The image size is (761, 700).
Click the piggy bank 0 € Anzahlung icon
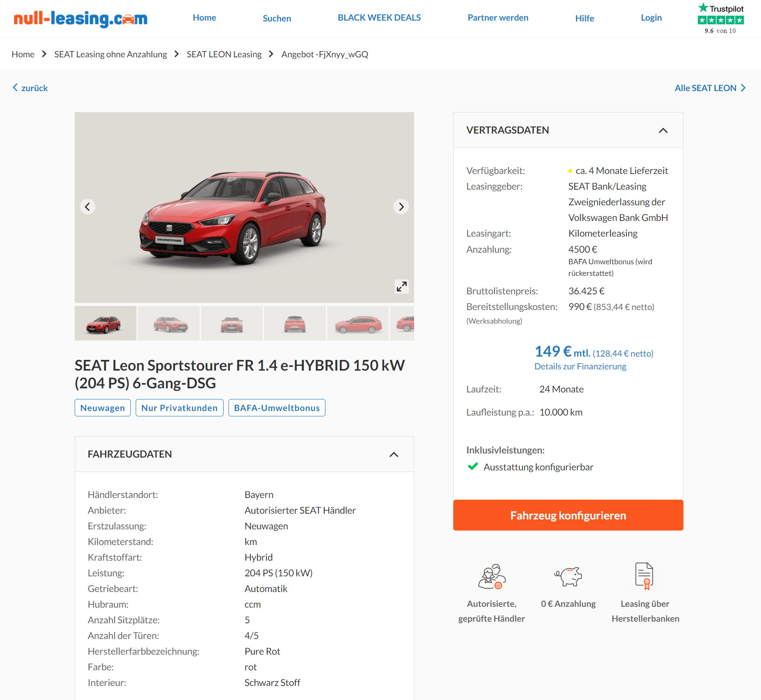(568, 576)
